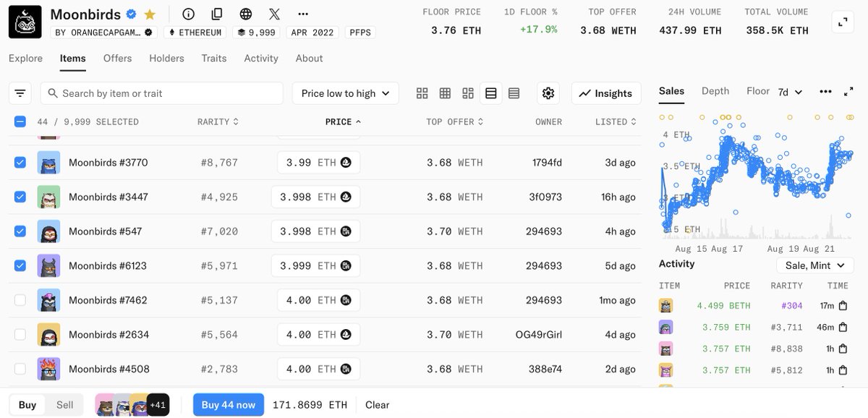The height and width of the screenshot is (418, 868).
Task: Go to the Explore tab
Action: [x=26, y=58]
